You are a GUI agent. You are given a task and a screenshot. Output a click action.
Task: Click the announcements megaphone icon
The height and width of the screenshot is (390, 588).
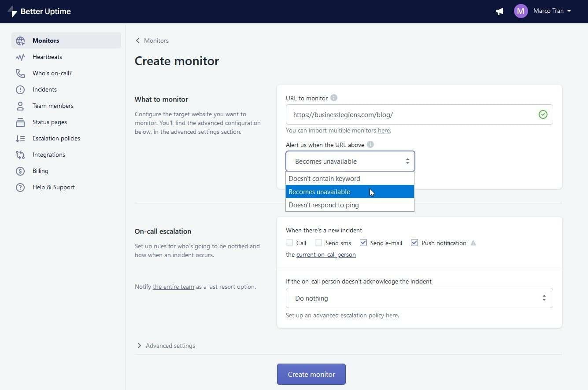tap(499, 11)
